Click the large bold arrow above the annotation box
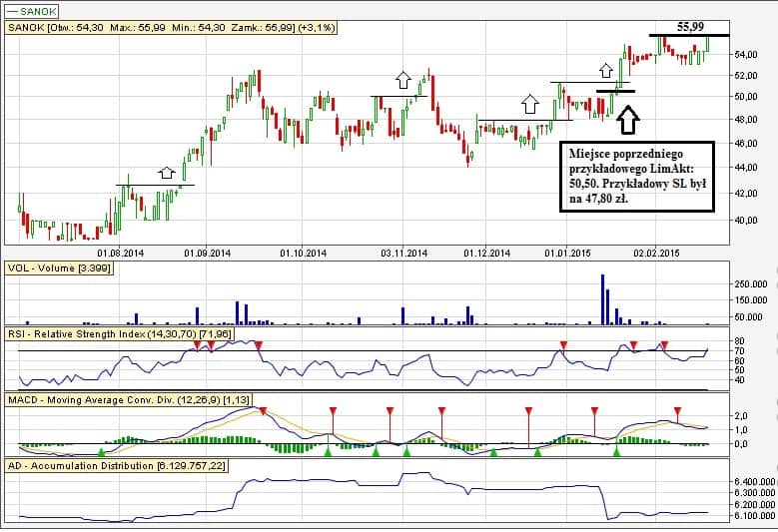 [x=627, y=120]
